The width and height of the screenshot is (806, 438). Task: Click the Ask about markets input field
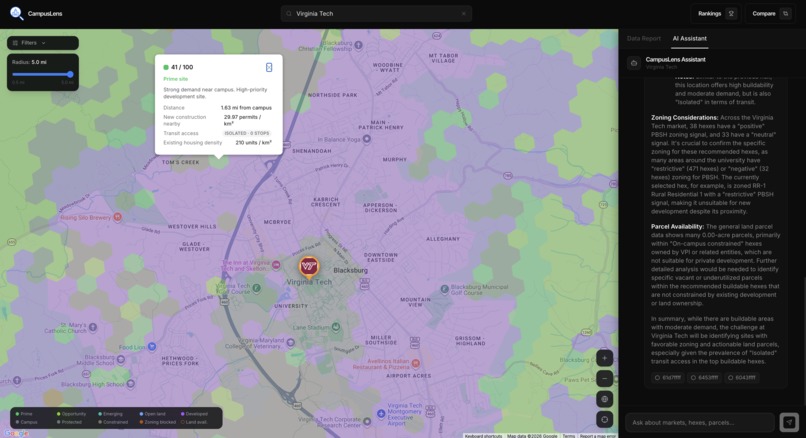pyautogui.click(x=700, y=423)
